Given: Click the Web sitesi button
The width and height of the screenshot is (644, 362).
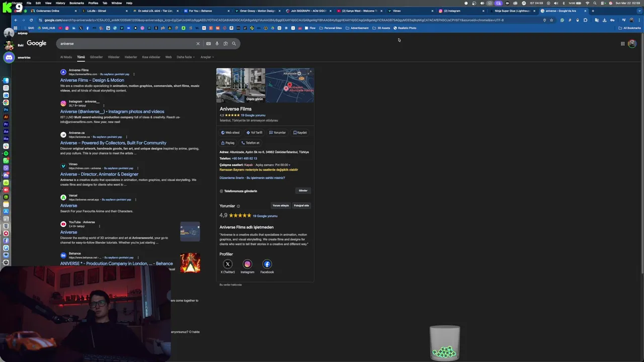Looking at the screenshot, I should tap(230, 133).
